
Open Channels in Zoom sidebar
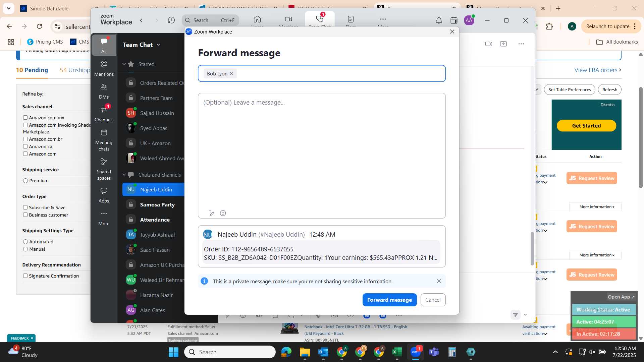[x=104, y=114]
